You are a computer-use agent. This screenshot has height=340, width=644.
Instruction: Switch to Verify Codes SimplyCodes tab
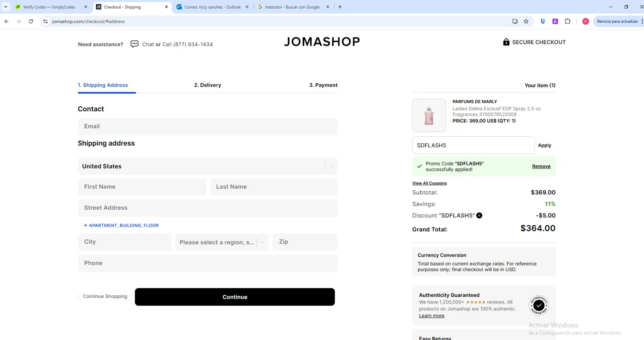[49, 7]
